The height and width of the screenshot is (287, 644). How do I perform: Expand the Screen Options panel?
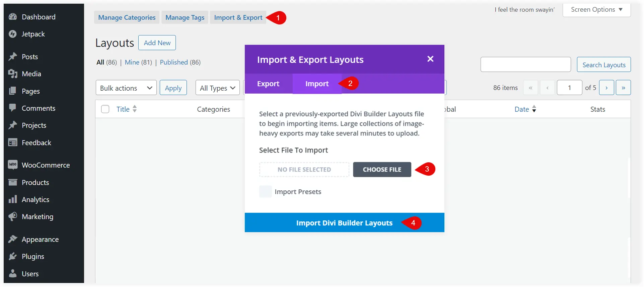(x=596, y=9)
